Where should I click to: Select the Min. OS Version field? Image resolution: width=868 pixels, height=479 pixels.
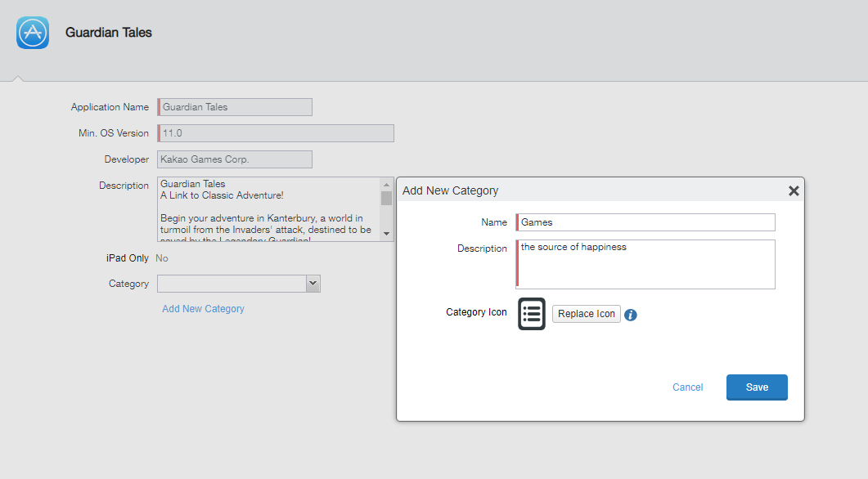click(276, 133)
